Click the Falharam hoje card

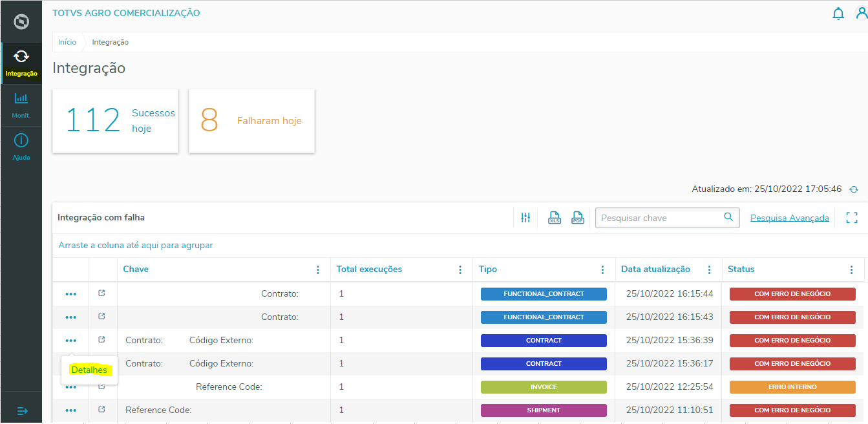click(x=251, y=121)
